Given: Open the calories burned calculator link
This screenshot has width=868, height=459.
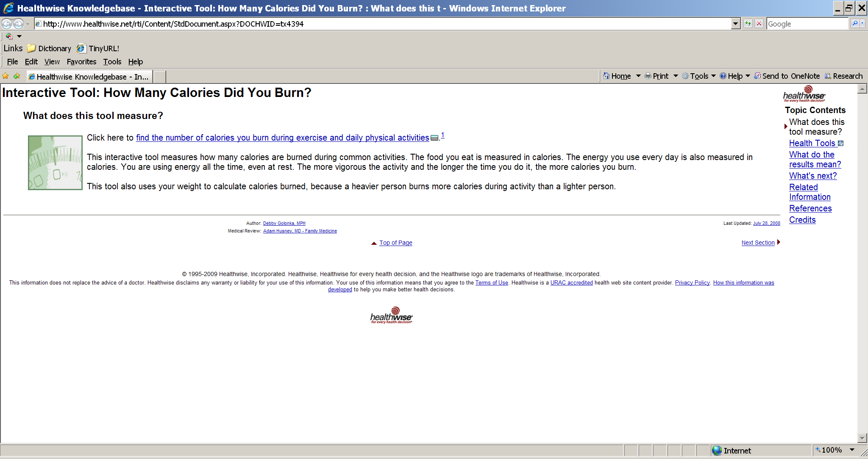Looking at the screenshot, I should (x=282, y=138).
